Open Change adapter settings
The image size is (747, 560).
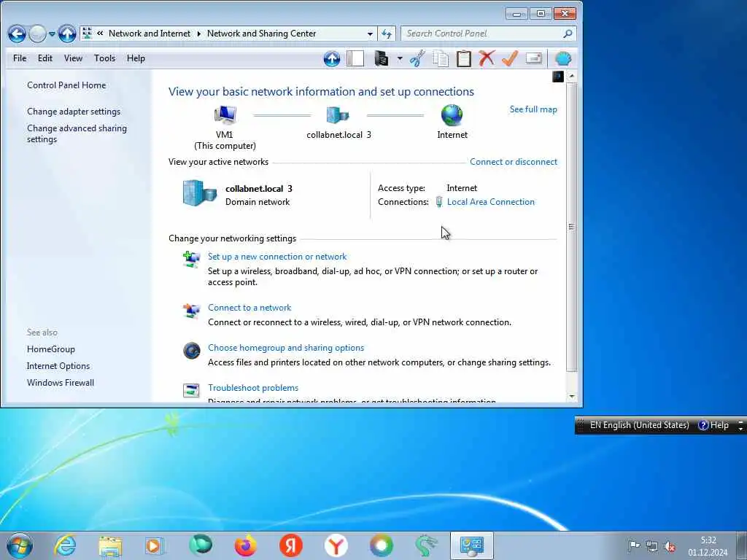pyautogui.click(x=74, y=112)
